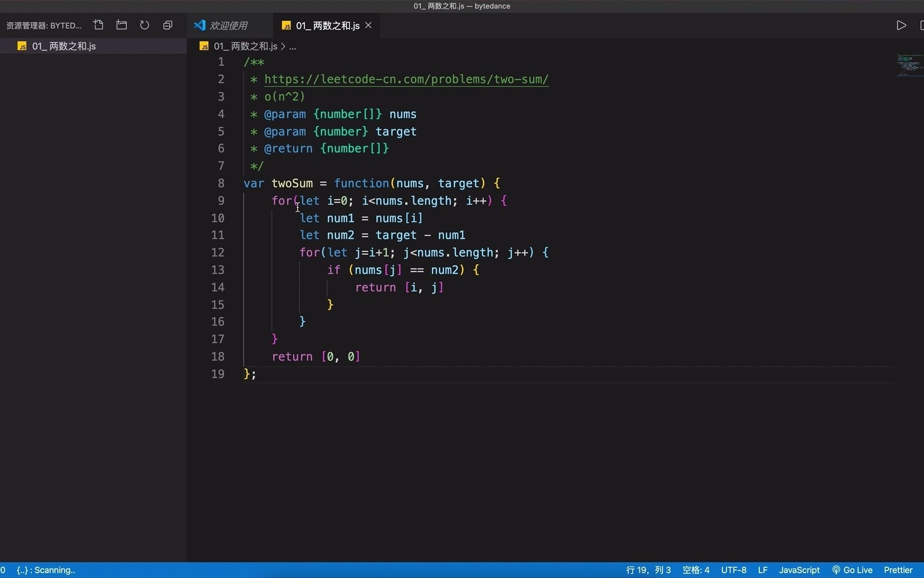Open the leetcode-cn two-sum link in the comment
The image size is (924, 578).
pos(406,79)
